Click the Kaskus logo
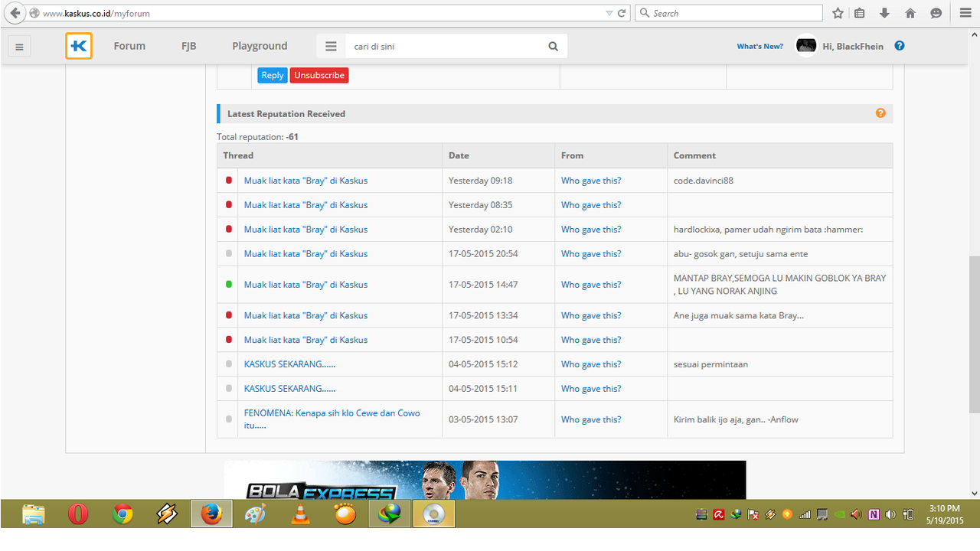Viewport: 980px width, 551px height. 79,46
